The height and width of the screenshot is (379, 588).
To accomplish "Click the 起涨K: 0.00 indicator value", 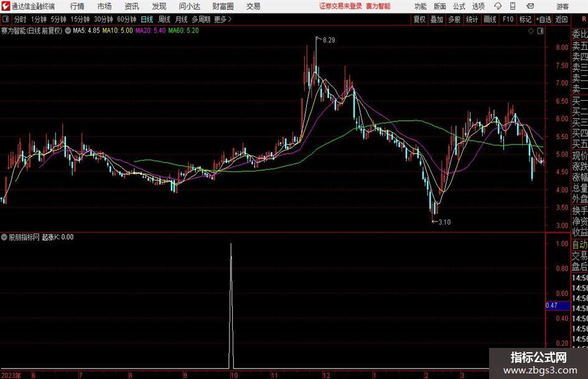I will pyautogui.click(x=58, y=237).
